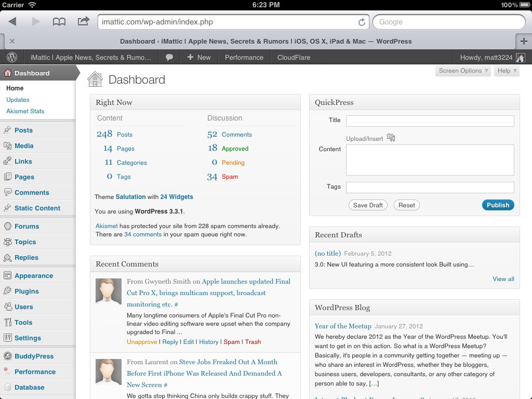
Task: Open the 248 Posts link
Action: pos(114,134)
